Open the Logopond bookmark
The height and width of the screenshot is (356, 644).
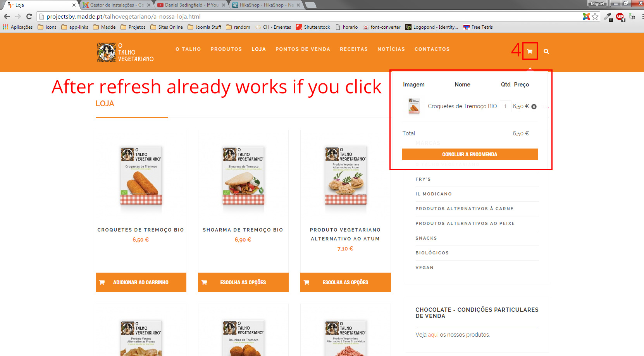click(432, 27)
